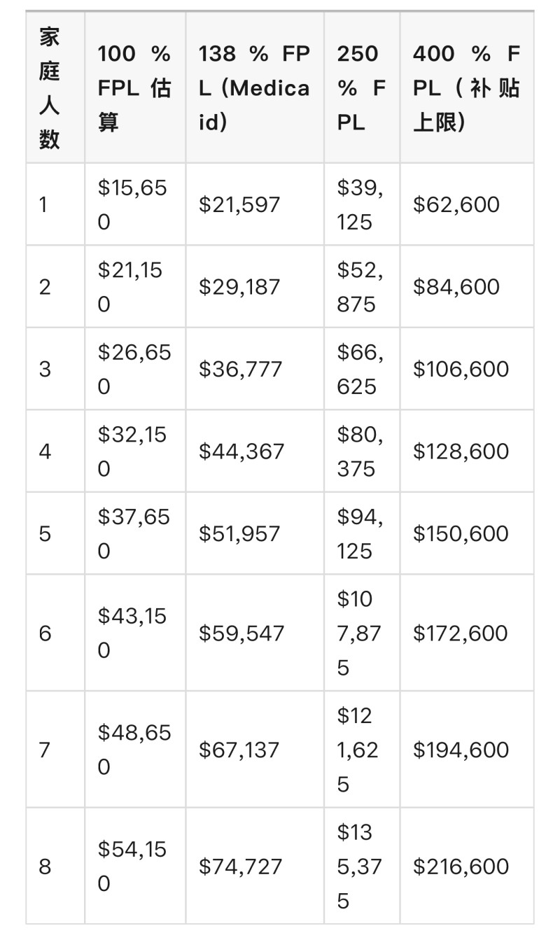Click the $67,137 cell
Image resolution: width=560 pixels, height=933 pixels.
pos(241,750)
